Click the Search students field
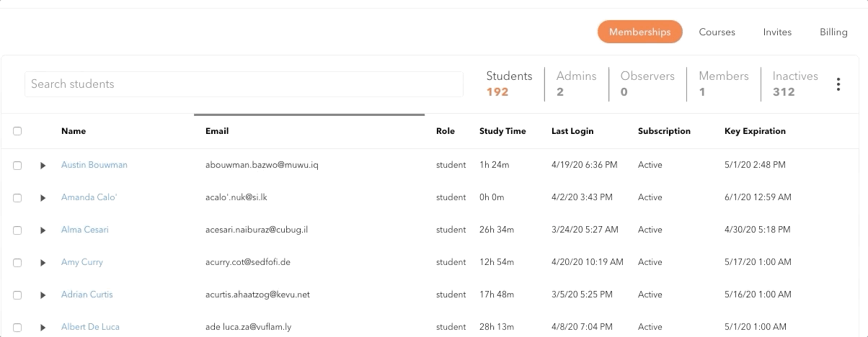Screen dimensions: 868x337 (244, 84)
